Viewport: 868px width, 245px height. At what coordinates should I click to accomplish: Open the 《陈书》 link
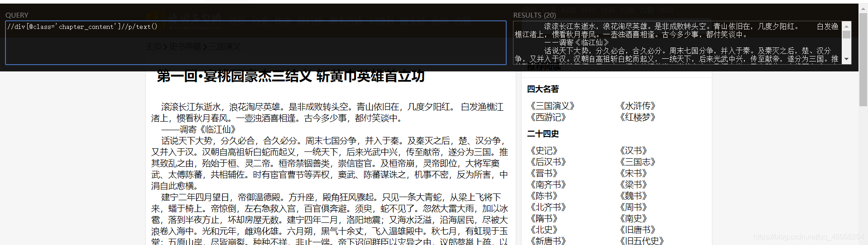[x=544, y=196]
